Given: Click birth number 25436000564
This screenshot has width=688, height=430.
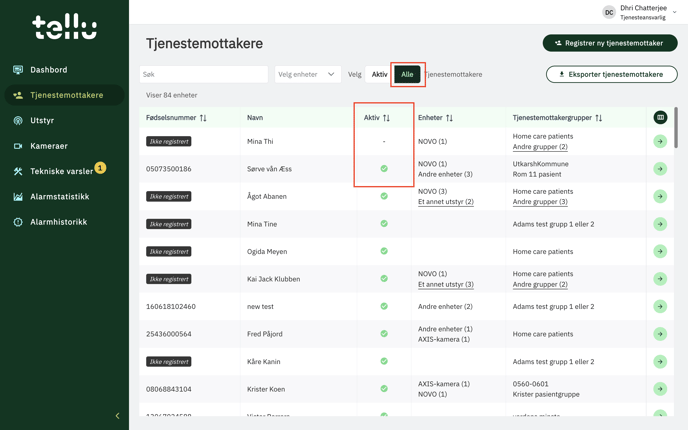Looking at the screenshot, I should 168,334.
